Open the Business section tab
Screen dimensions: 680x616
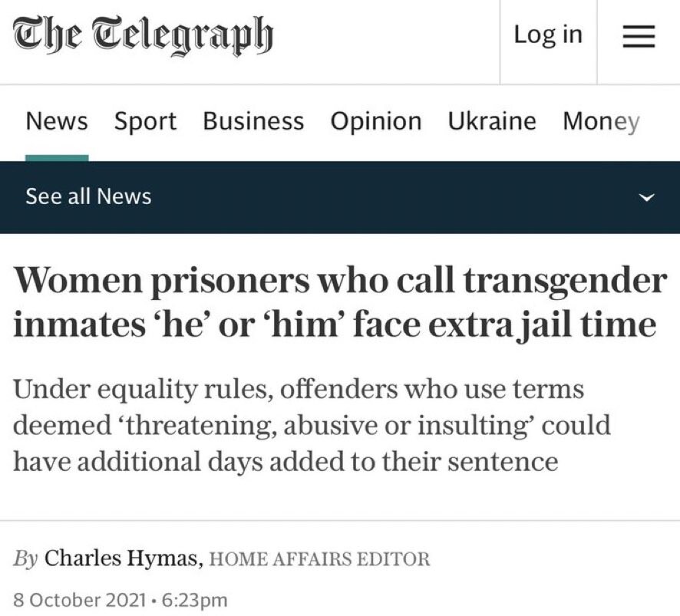pos(253,121)
